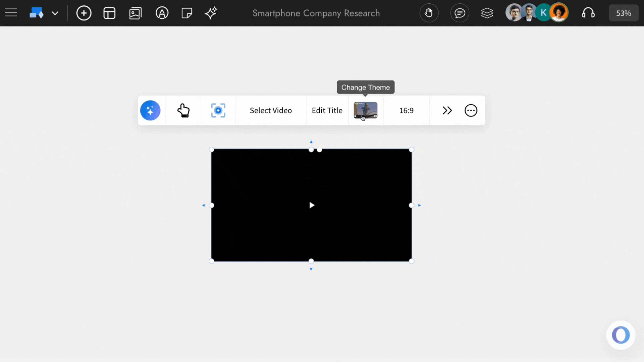
Task: Toggle audio with the headphones icon
Action: [589, 13]
